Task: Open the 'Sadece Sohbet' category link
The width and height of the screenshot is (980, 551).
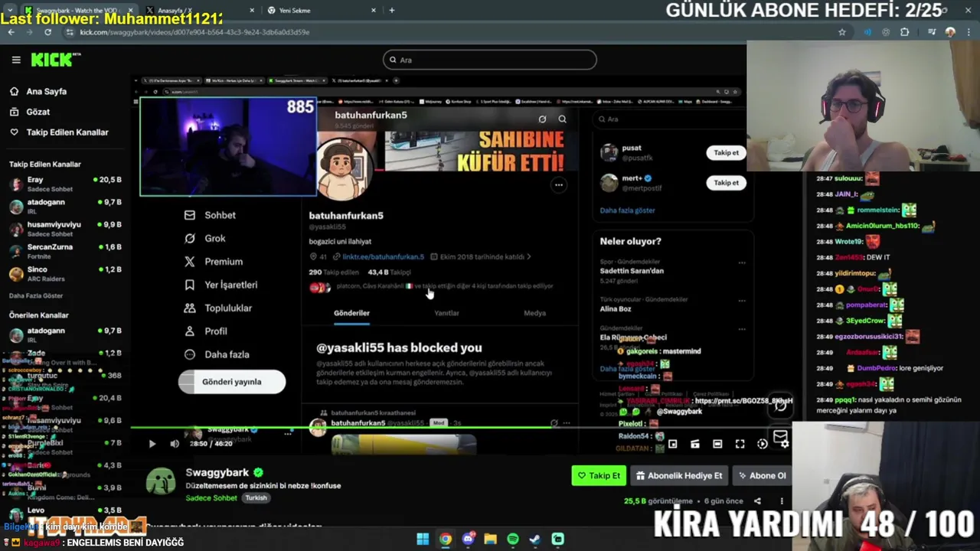Action: (212, 497)
